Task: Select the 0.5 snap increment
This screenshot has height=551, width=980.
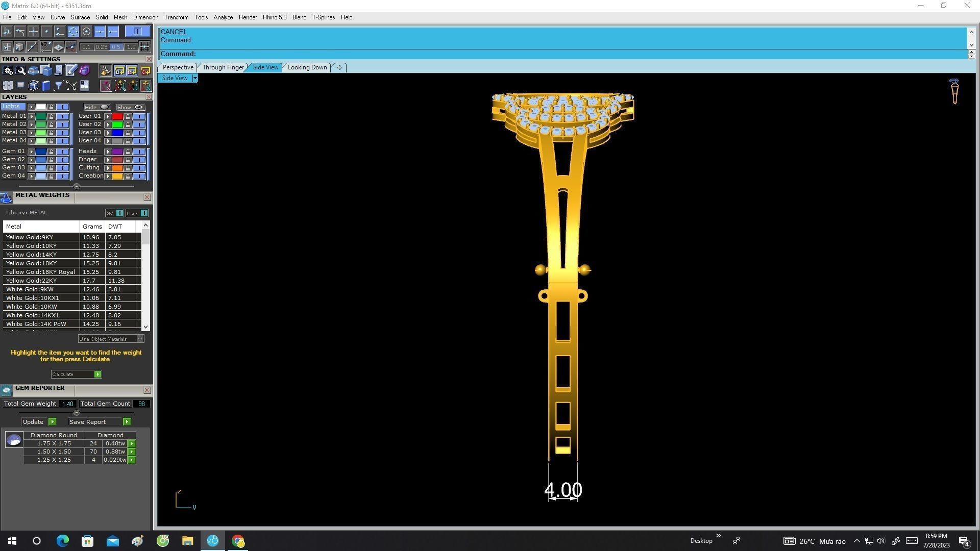Action: click(116, 47)
